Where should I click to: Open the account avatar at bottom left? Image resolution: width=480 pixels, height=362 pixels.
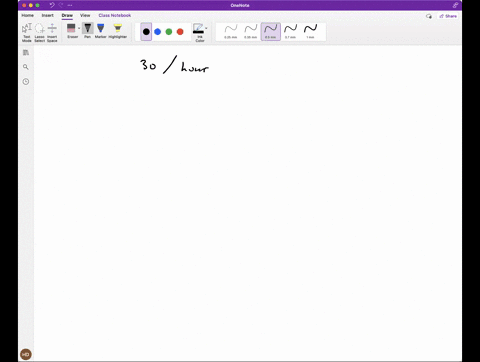(x=26, y=354)
